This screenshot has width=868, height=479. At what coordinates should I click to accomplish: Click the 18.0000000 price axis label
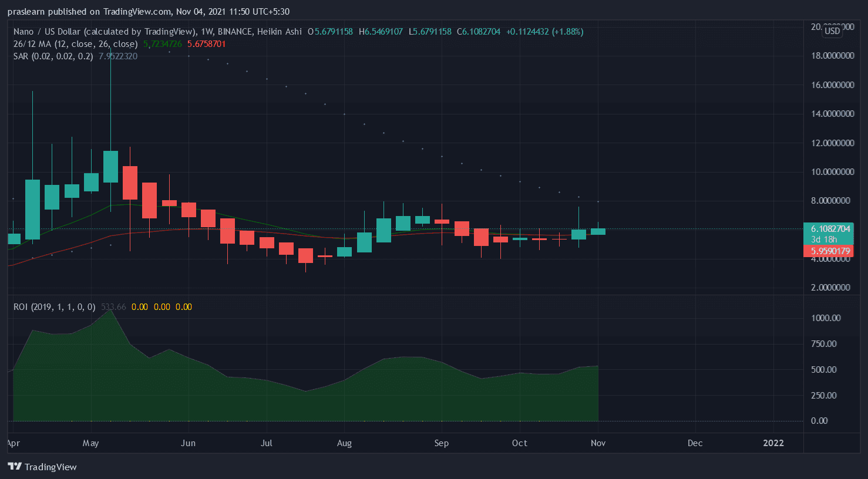point(832,56)
